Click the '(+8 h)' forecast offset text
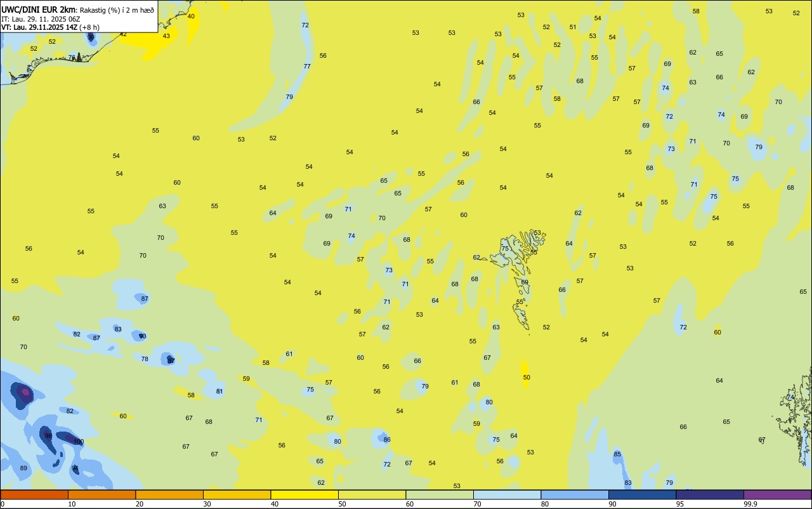 tap(89, 27)
